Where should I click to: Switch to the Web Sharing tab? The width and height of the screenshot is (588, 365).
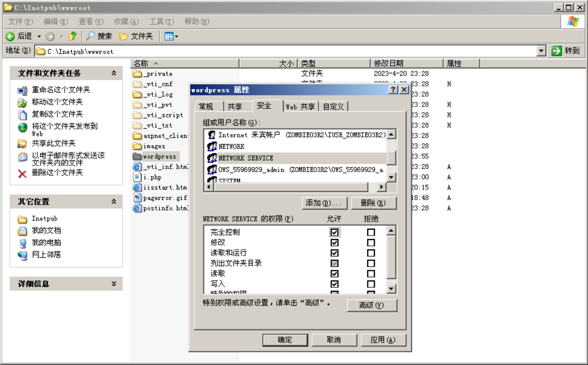[x=300, y=106]
